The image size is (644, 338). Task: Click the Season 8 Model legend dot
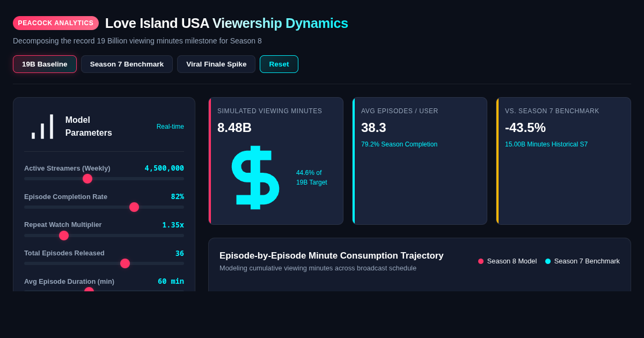click(481, 261)
